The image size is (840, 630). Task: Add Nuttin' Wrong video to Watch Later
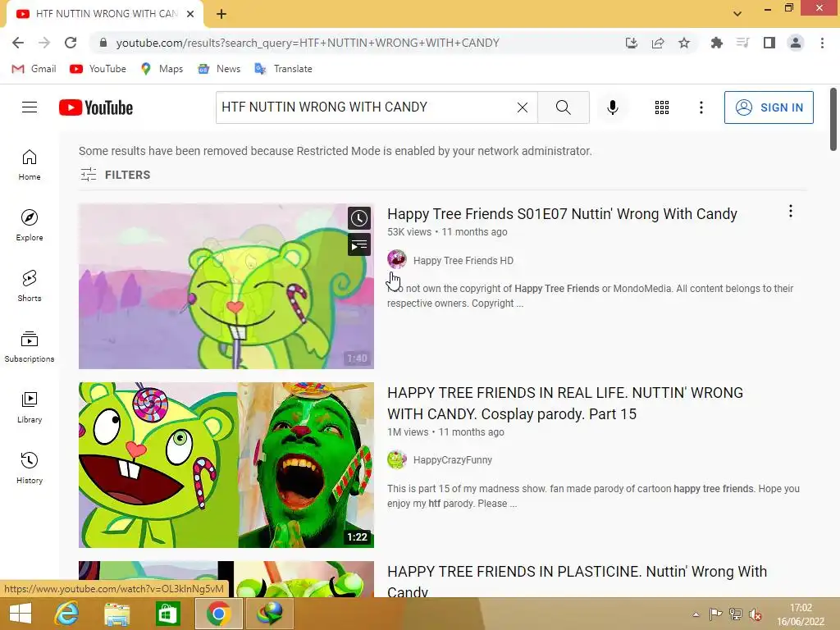coord(359,218)
